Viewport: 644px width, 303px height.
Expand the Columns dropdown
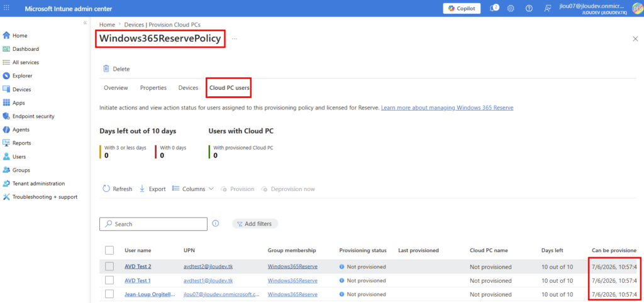pos(193,189)
